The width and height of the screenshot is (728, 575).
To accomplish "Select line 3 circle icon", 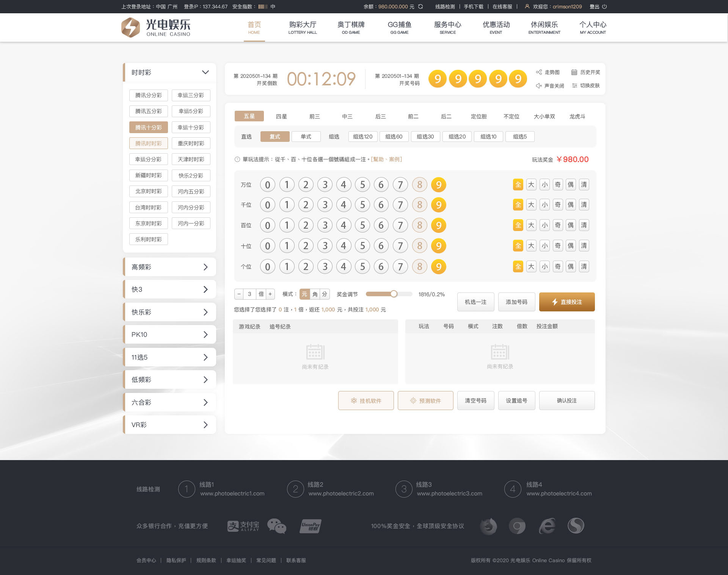I will tap(404, 489).
